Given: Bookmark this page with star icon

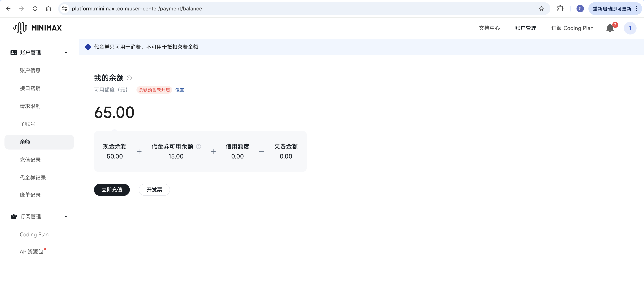Looking at the screenshot, I should point(541,9).
